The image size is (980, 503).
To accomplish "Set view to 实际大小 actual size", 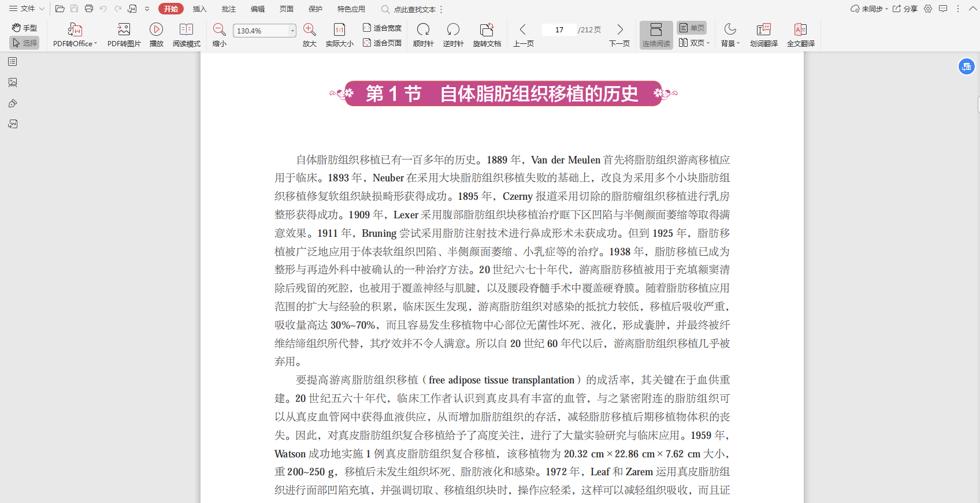I will pos(339,35).
